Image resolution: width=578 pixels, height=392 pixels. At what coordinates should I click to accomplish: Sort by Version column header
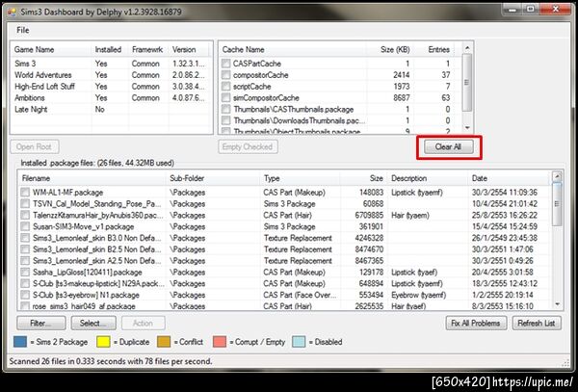(x=189, y=49)
